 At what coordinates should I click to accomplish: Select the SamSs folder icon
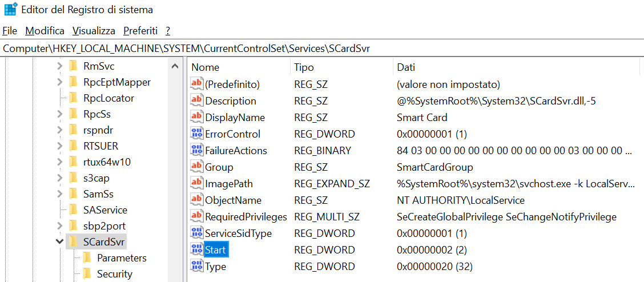[73, 194]
